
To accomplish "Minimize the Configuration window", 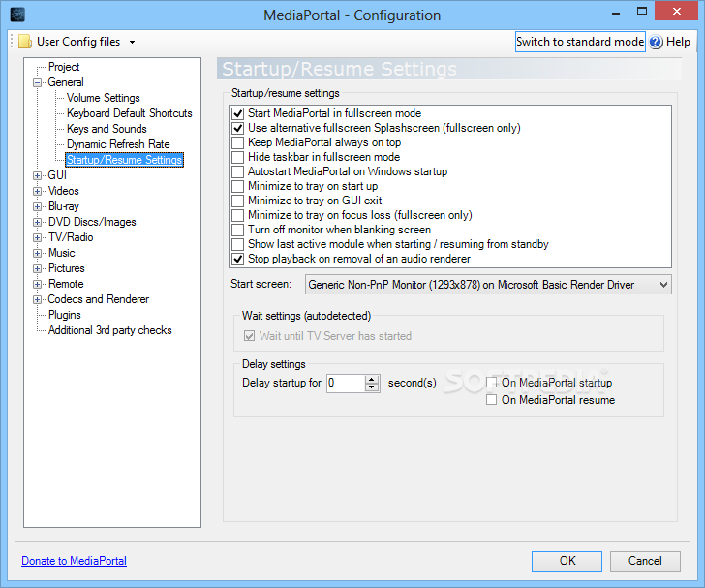I will click(616, 12).
